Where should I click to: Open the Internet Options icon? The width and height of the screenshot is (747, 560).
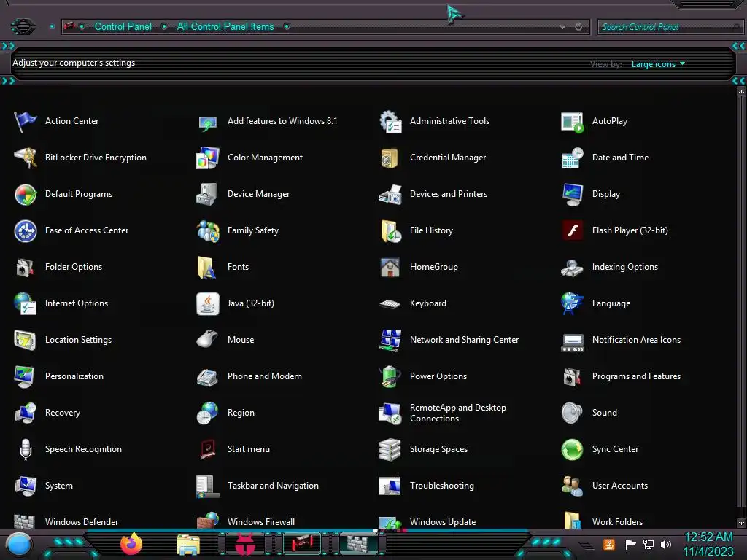click(26, 304)
